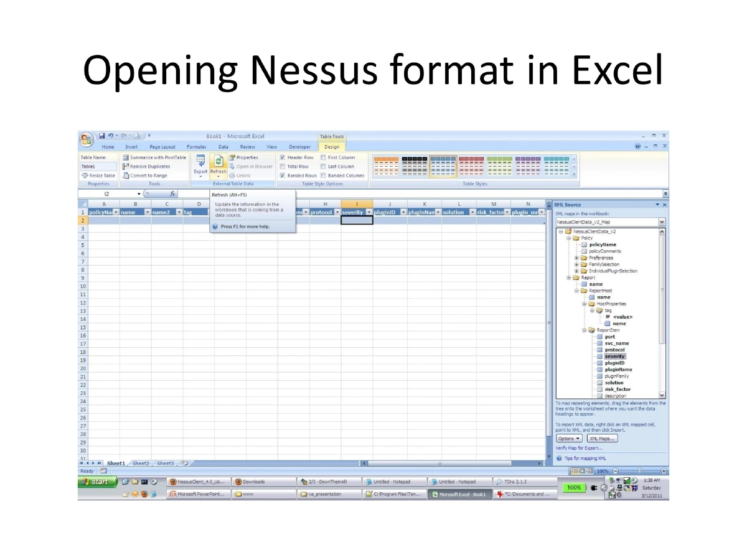Viewport: 747px width, 560px height.
Task: Click the Refresh icon in External Table Data
Action: click(x=218, y=164)
